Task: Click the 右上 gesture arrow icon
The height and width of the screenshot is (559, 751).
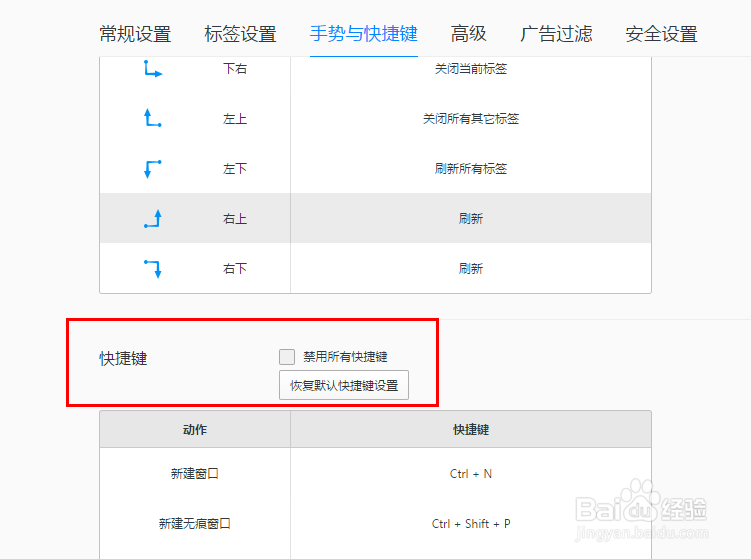Action: click(x=153, y=219)
